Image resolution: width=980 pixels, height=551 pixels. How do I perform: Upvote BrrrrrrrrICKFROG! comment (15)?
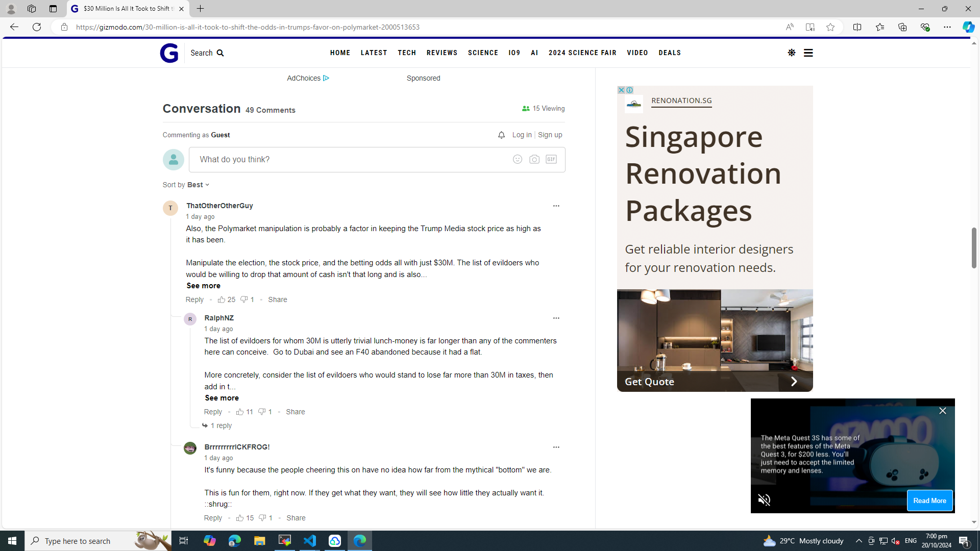point(244,518)
